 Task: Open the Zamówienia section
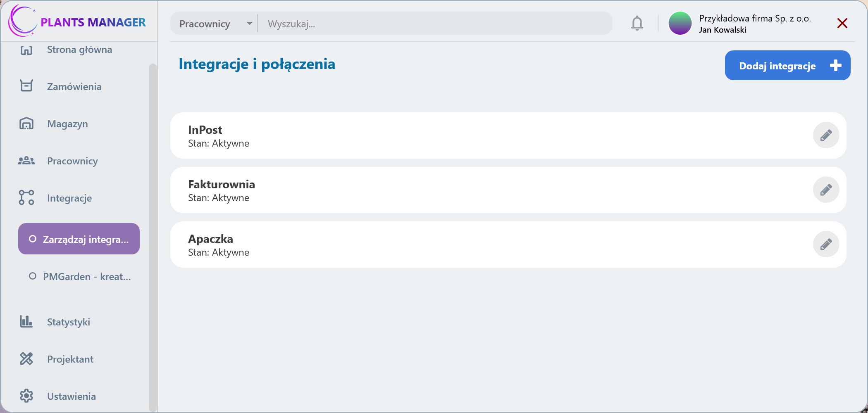[74, 86]
